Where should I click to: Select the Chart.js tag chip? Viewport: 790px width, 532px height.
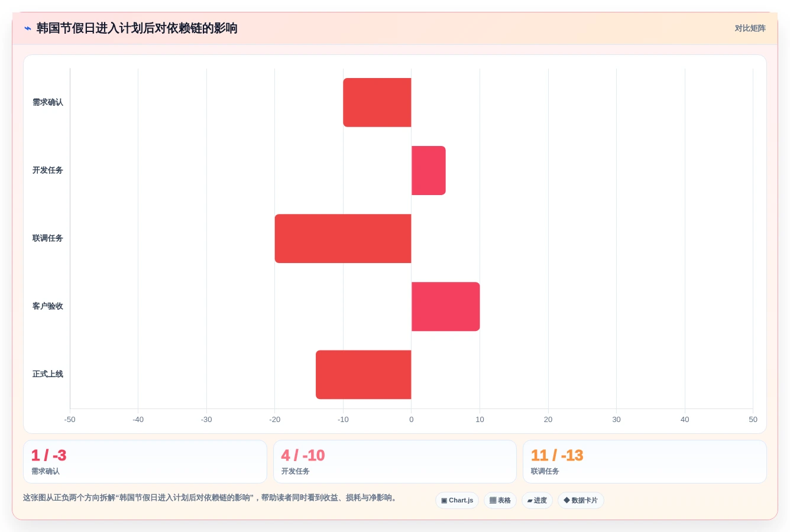(x=457, y=500)
